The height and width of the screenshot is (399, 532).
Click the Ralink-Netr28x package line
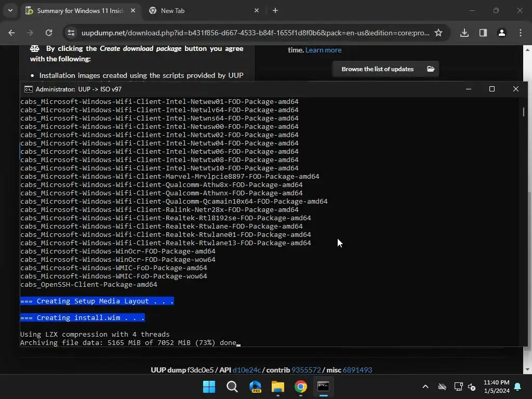tap(159, 210)
